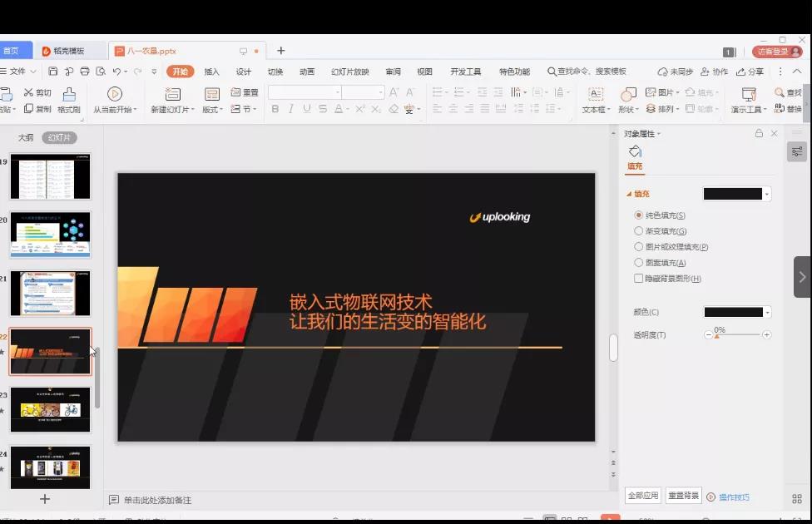This screenshot has height=524, width=812.
Task: Click the 重置背景 button
Action: (684, 496)
